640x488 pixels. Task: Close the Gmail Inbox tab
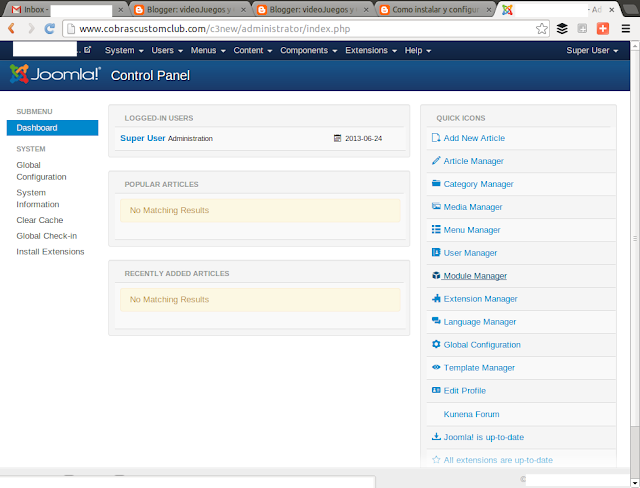120,9
